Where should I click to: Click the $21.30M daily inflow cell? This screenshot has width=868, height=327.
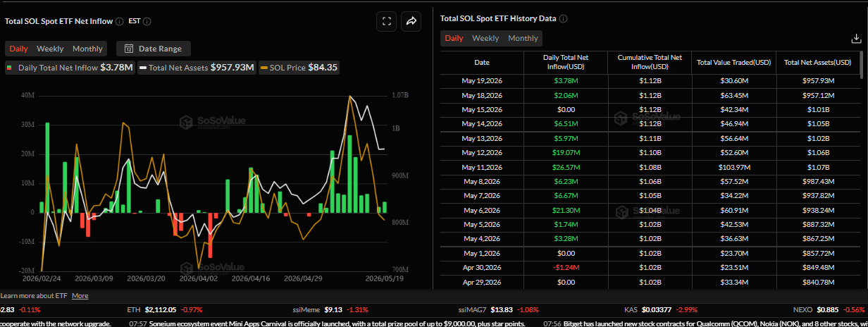(x=565, y=210)
